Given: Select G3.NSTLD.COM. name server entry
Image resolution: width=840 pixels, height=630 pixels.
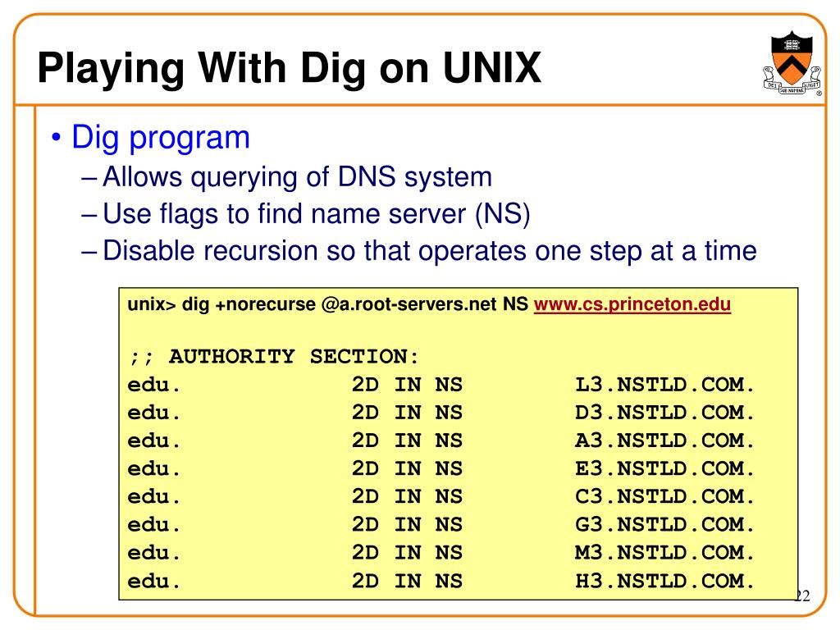Looking at the screenshot, I should pos(664,524).
